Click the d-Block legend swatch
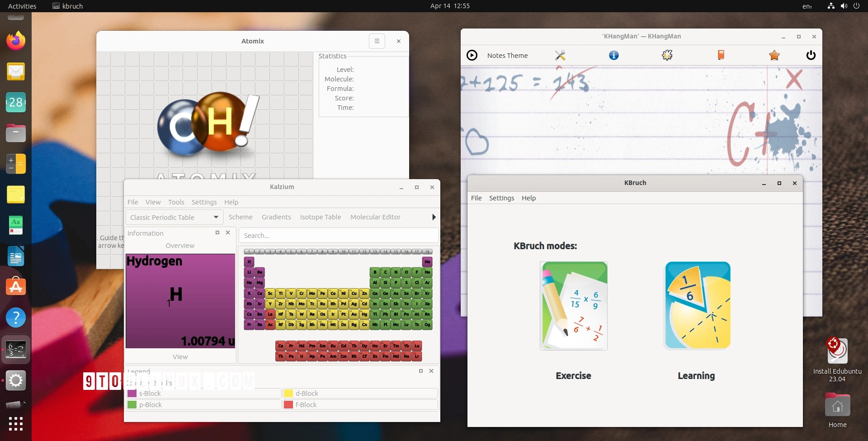Viewport: 868px width, 441px height. point(288,394)
